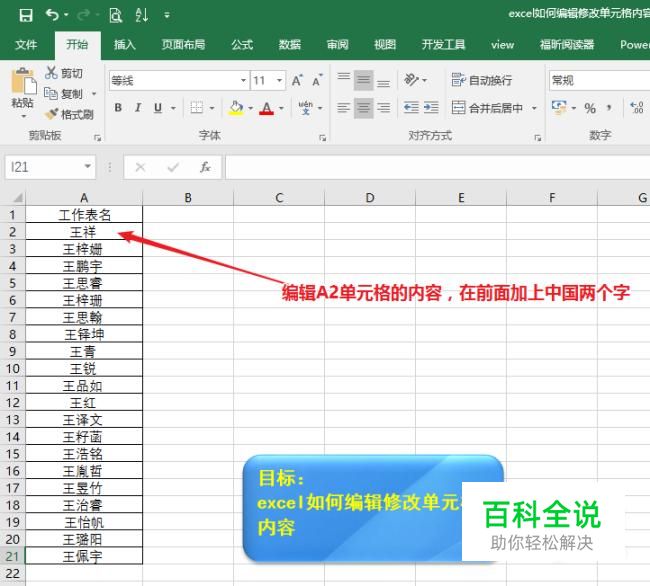650x586 pixels.
Task: Click the Paste clipboard icon
Action: (x=23, y=81)
